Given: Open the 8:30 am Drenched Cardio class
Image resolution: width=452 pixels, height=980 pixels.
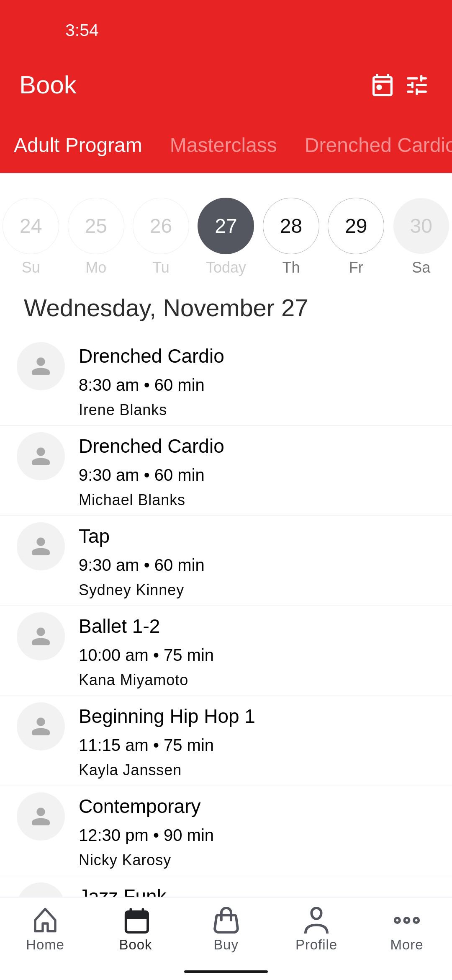Looking at the screenshot, I should click(x=226, y=381).
